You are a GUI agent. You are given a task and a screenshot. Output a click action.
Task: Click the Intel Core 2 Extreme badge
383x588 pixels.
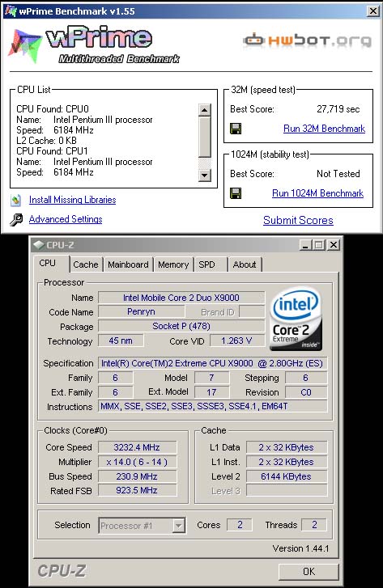tap(296, 319)
